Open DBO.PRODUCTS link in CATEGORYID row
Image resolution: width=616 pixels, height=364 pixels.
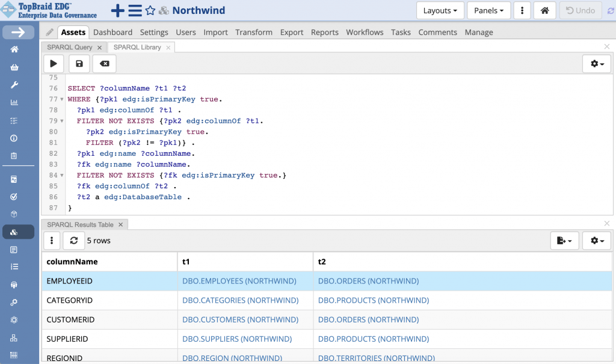(x=374, y=300)
